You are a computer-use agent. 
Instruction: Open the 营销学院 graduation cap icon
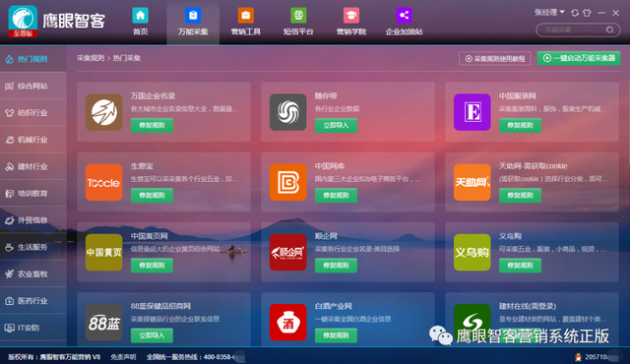351,16
